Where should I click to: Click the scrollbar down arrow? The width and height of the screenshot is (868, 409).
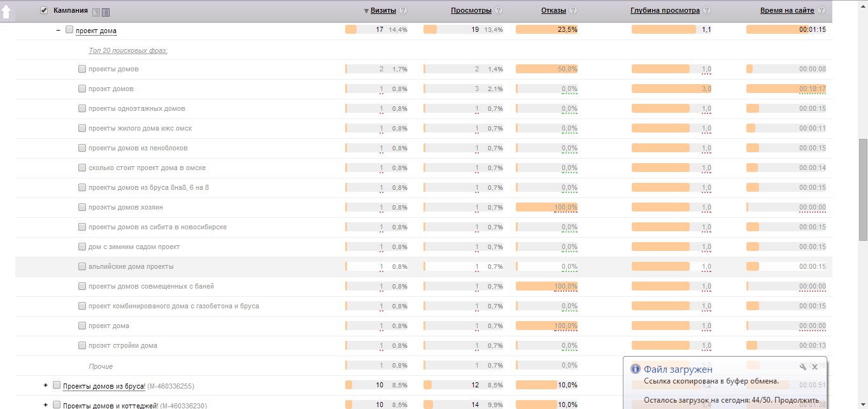pos(863,404)
